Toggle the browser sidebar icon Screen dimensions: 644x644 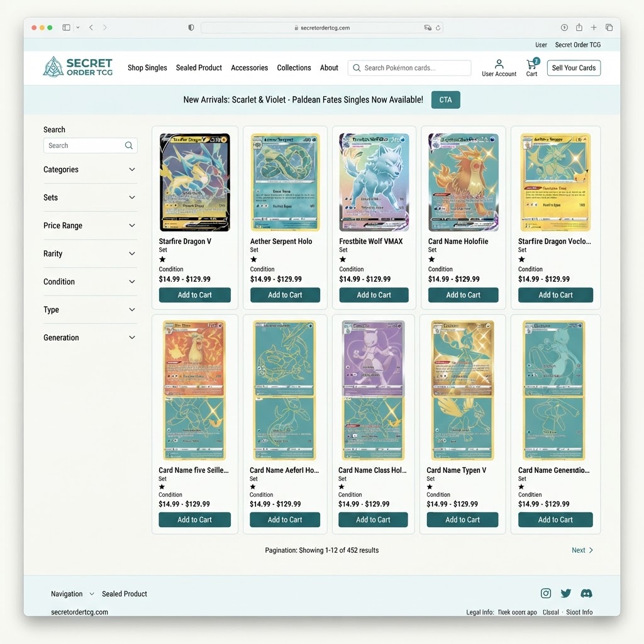tap(66, 28)
